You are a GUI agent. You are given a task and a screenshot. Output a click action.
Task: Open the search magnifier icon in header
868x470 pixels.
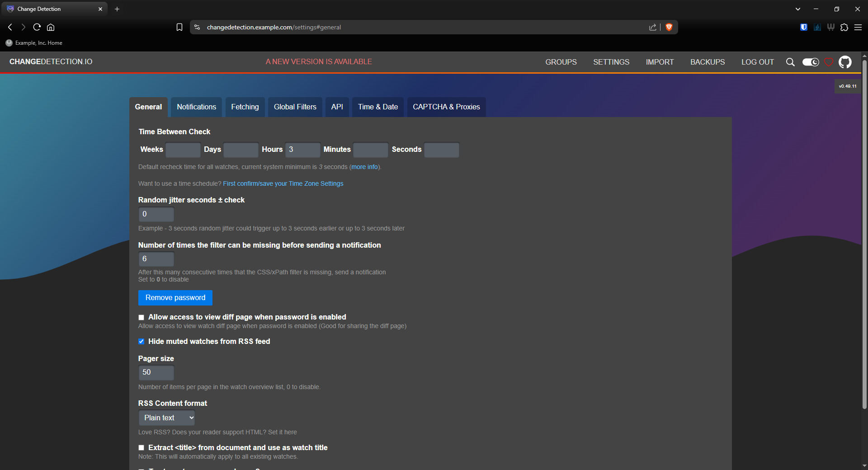(x=790, y=62)
